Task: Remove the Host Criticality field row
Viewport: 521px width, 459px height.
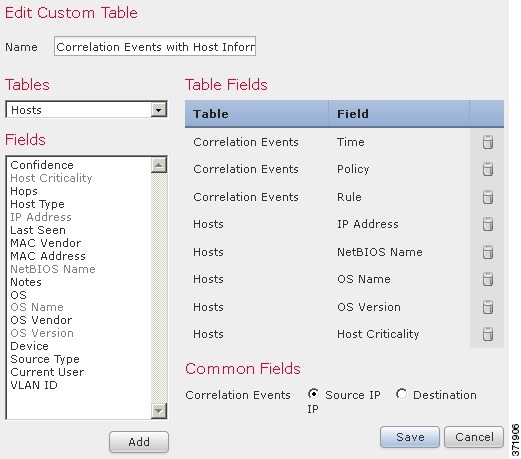Action: point(488,334)
